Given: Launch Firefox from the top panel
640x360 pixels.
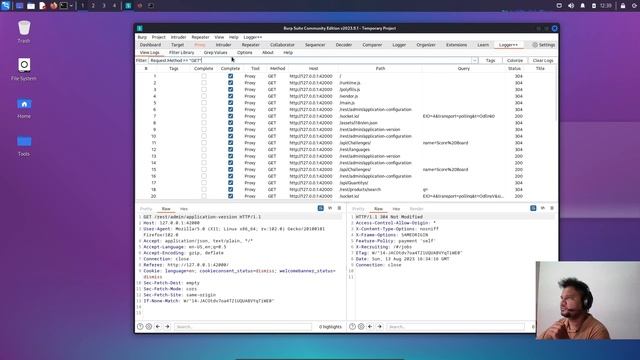Looking at the screenshot, I should point(53,6).
